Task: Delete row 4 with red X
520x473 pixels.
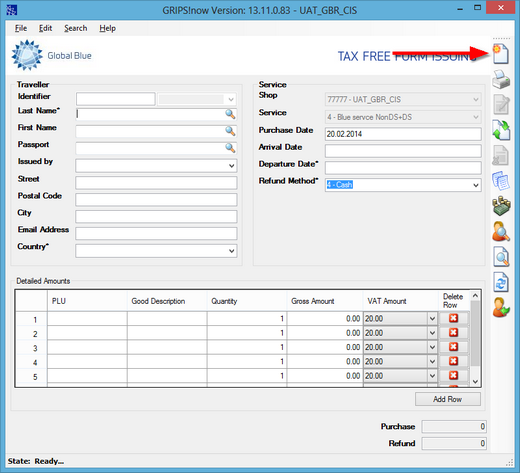Action: click(x=453, y=361)
